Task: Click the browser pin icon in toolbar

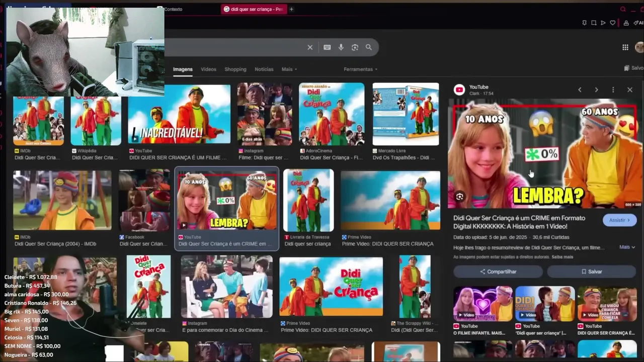Action: pyautogui.click(x=584, y=23)
